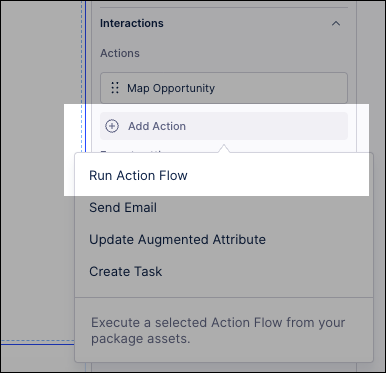Click the plus icon in Add Action
This screenshot has width=386, height=373.
(112, 126)
